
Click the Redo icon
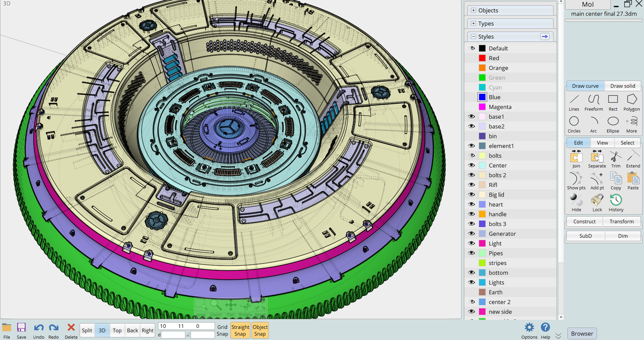(54, 330)
